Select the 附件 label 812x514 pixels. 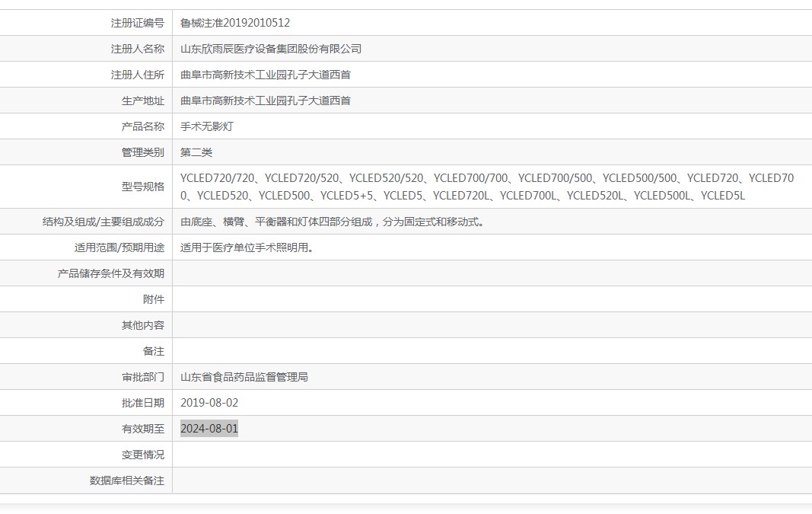pos(153,299)
